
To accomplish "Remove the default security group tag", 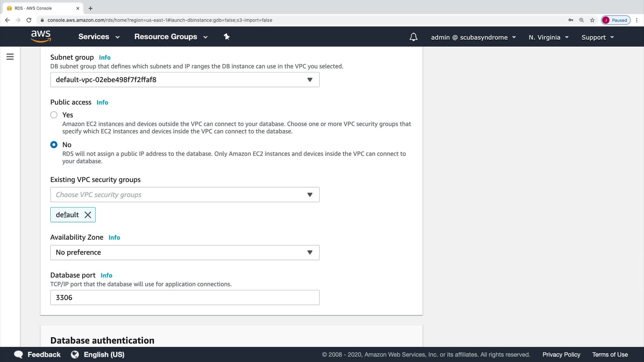I will tap(88, 215).
